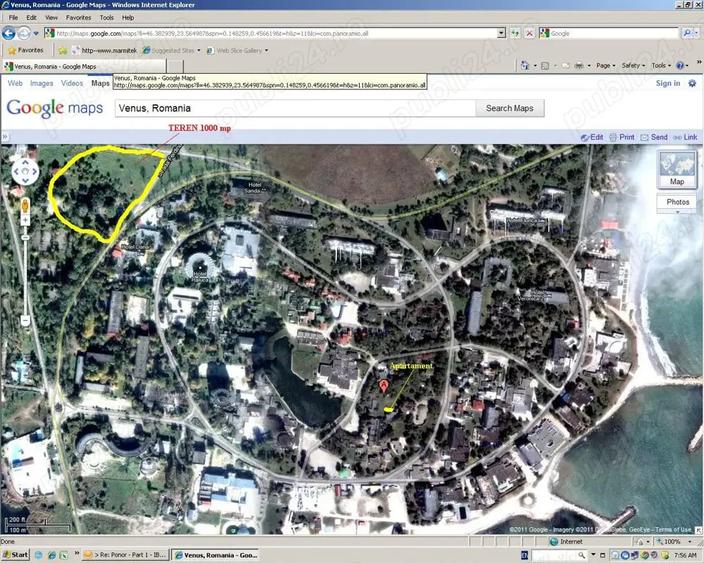The image size is (704, 563).
Task: Click the Favorites star button
Action: pos(26,50)
